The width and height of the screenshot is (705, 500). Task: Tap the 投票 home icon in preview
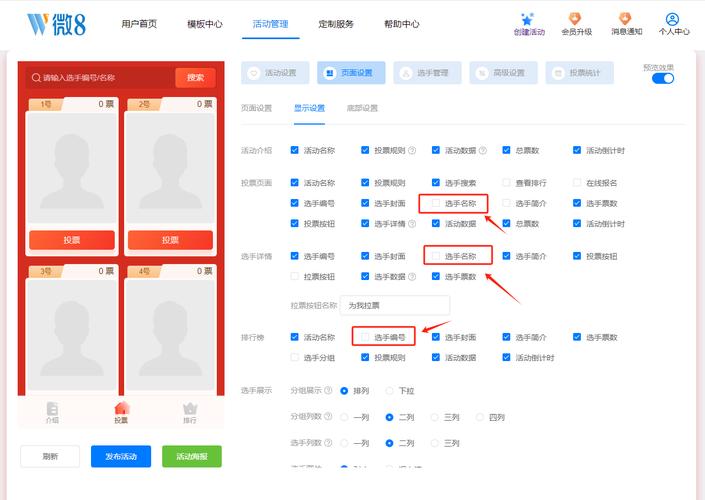tap(121, 409)
